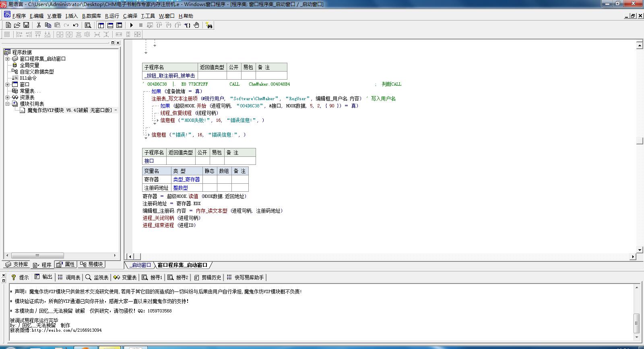The width and height of the screenshot is (644, 349).
Task: Click the Align left layout icon
Action: pyautogui.click(x=19, y=35)
